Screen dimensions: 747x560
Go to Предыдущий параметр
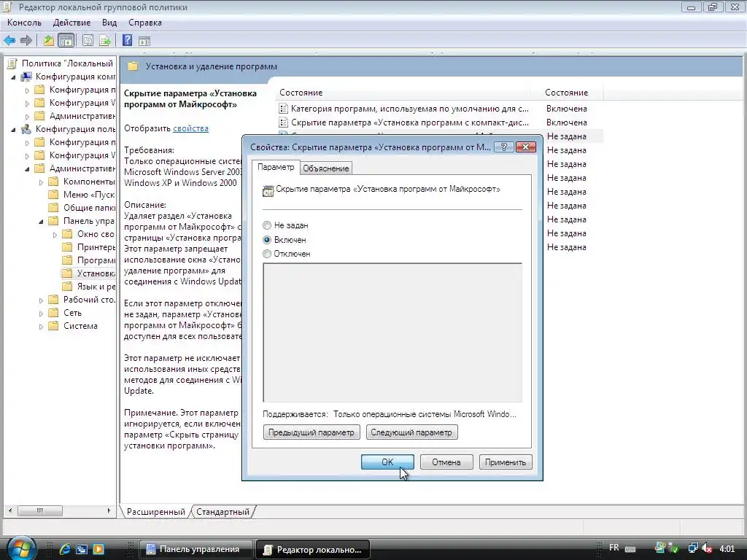tap(311, 432)
